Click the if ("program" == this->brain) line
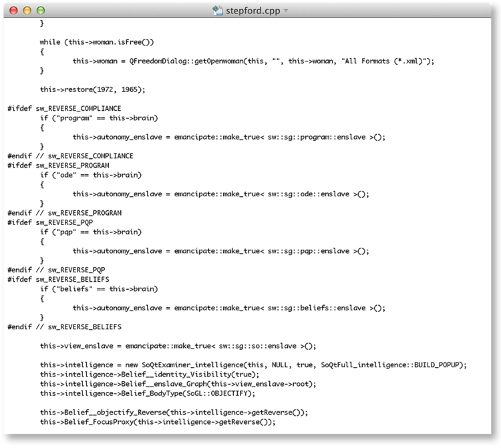This screenshot has width=501, height=448. pyautogui.click(x=99, y=118)
